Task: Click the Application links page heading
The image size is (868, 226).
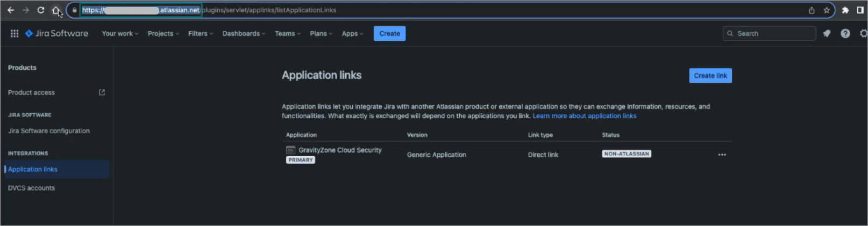Action: click(322, 75)
